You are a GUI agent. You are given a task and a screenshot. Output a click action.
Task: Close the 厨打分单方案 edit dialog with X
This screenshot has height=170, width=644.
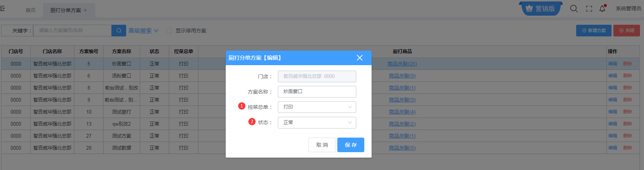pyautogui.click(x=360, y=58)
